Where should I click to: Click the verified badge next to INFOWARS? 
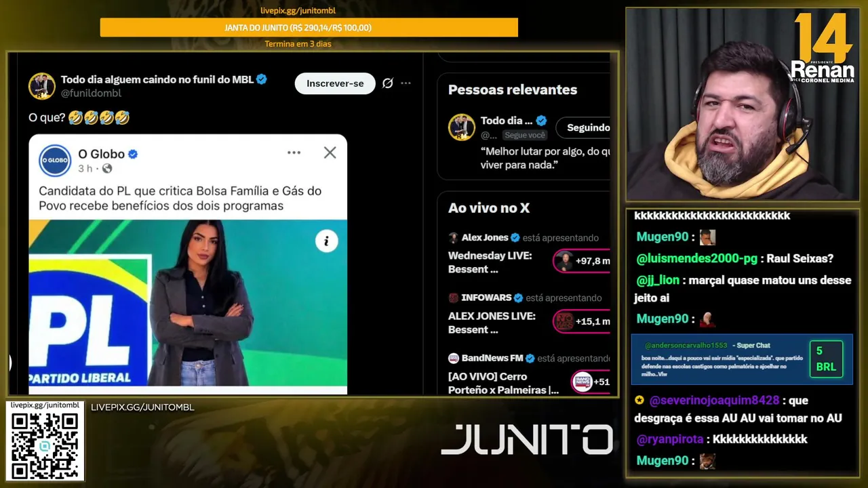[518, 298]
